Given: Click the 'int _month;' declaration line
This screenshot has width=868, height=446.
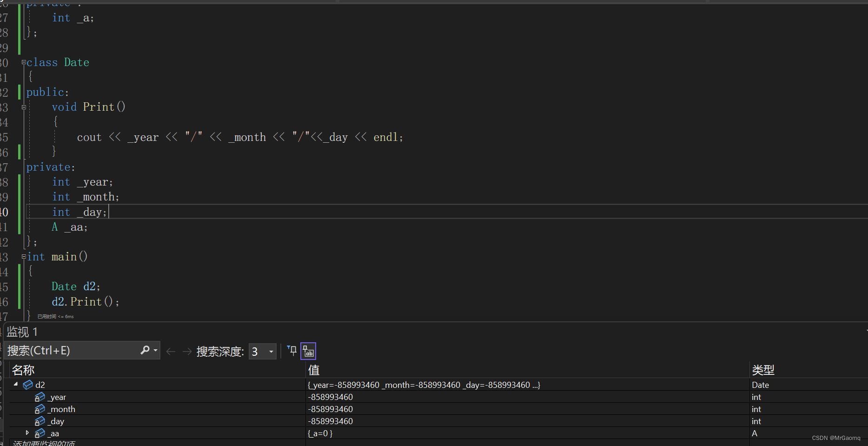Looking at the screenshot, I should point(86,197).
